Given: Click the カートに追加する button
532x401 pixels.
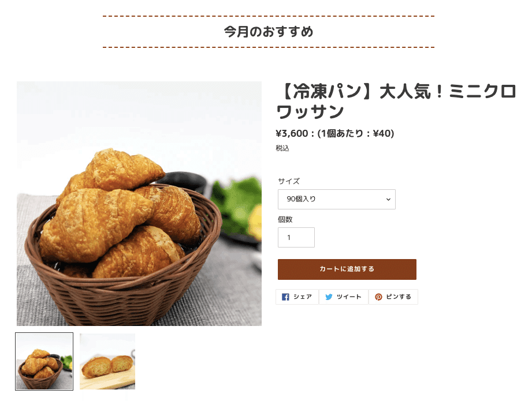Looking at the screenshot, I should (x=347, y=269).
